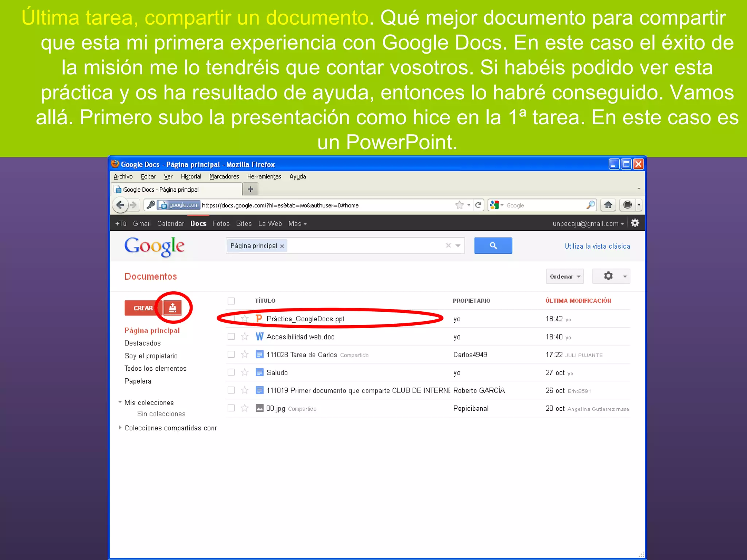747x560 pixels.
Task: Open the Archivo menu
Action: pyautogui.click(x=123, y=176)
